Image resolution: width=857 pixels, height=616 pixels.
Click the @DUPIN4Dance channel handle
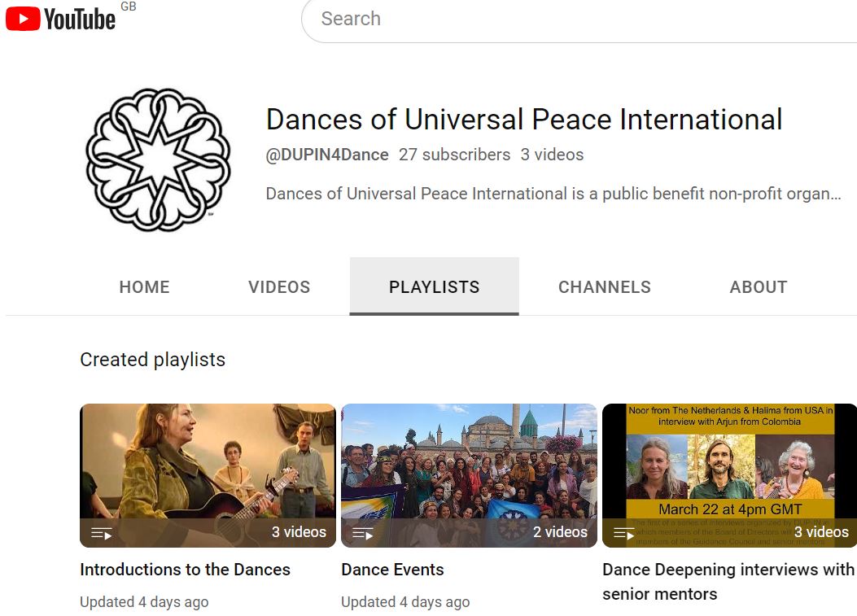(327, 155)
